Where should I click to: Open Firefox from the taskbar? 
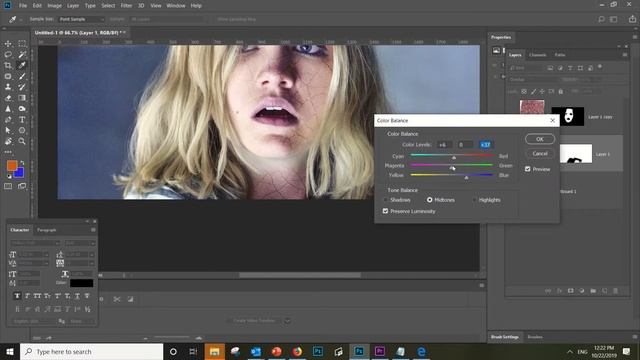[297, 351]
